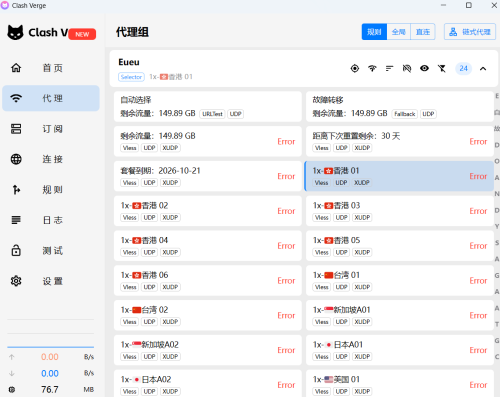The height and width of the screenshot is (397, 500).
Task: Toggle the eye visibility icon in Eueu header
Action: point(424,68)
